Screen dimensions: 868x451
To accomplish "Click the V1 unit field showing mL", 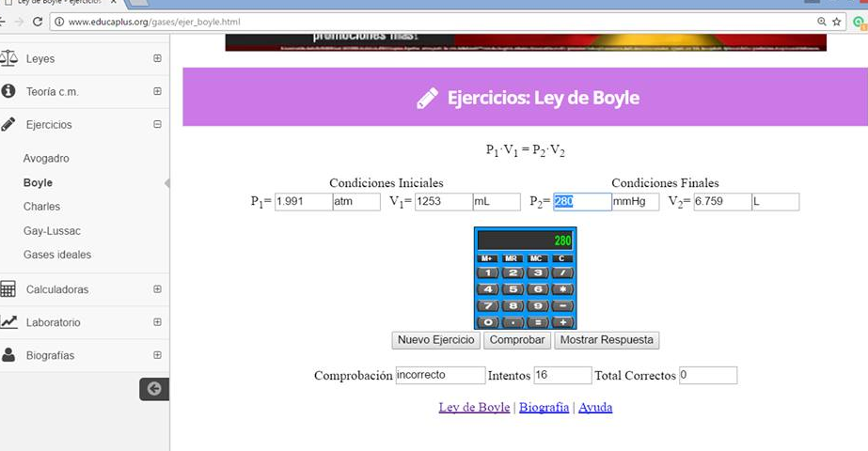I will click(497, 201).
